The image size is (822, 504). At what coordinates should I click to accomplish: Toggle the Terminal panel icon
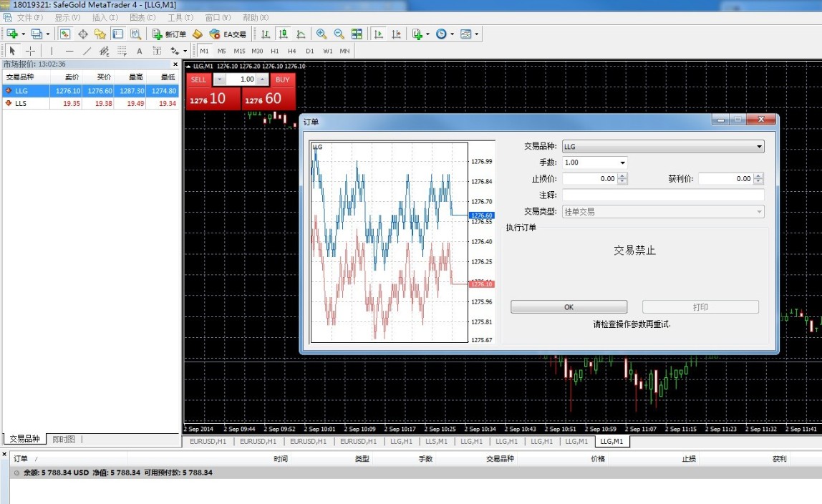118,34
